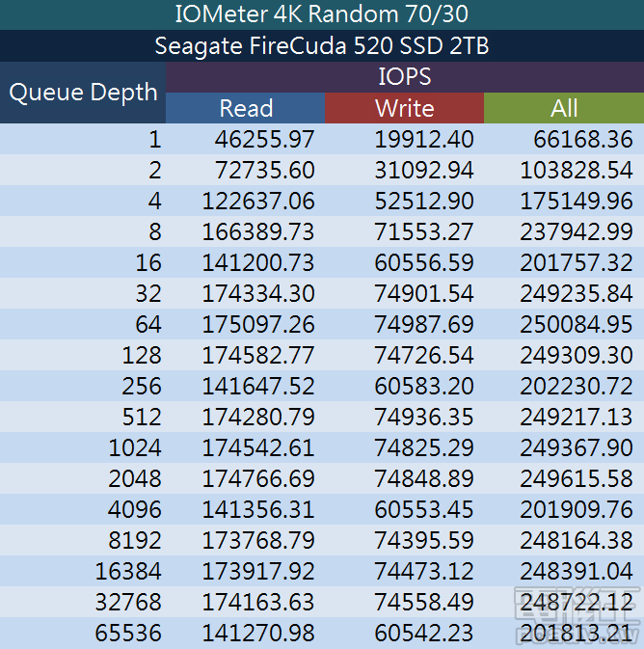Select read value 141200.73
This screenshot has height=649, width=644.
[258, 262]
